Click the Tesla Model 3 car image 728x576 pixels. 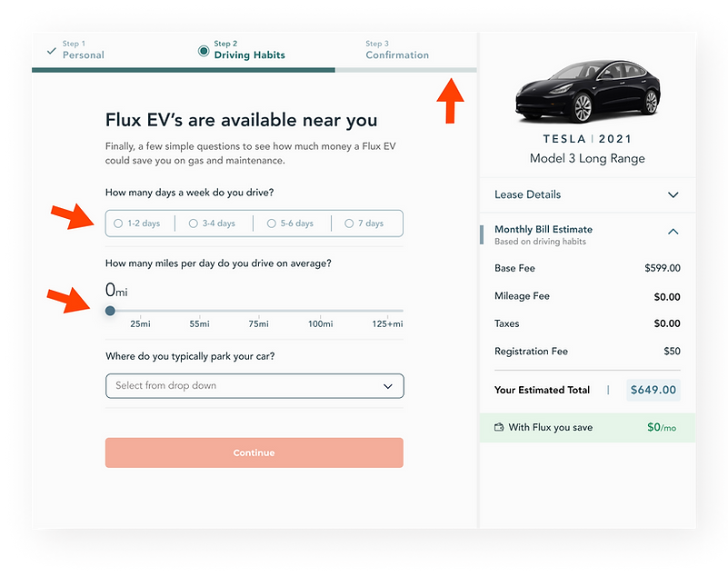pos(588,91)
